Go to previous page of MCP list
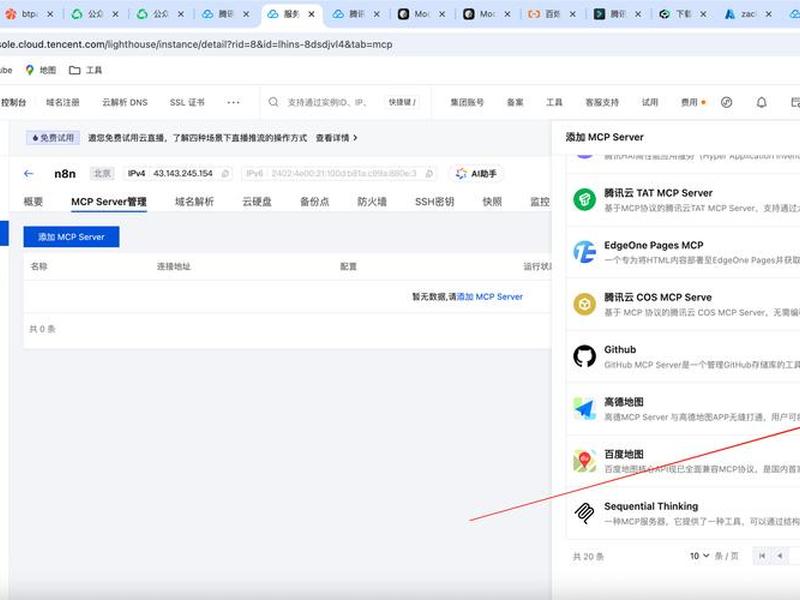The height and width of the screenshot is (600, 800). pyautogui.click(x=780, y=556)
